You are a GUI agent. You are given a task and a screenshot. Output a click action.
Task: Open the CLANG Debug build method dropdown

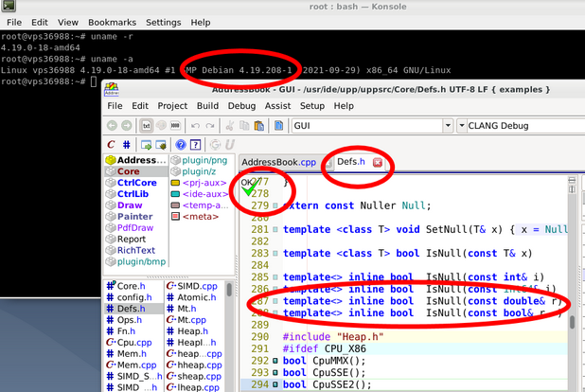point(461,125)
